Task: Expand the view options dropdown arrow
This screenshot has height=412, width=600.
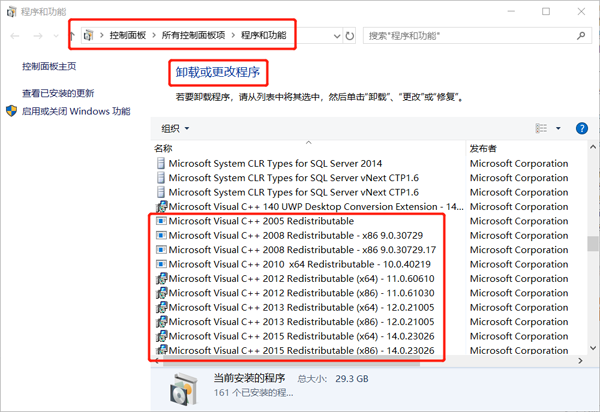Action: (x=558, y=128)
